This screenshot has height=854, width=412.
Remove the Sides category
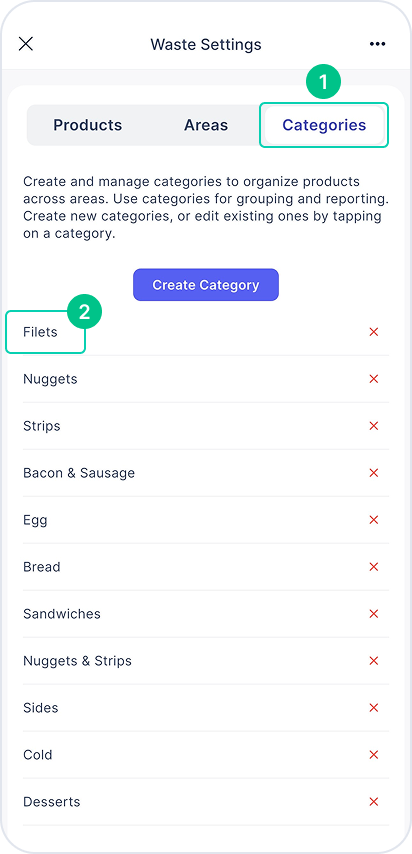click(x=374, y=707)
